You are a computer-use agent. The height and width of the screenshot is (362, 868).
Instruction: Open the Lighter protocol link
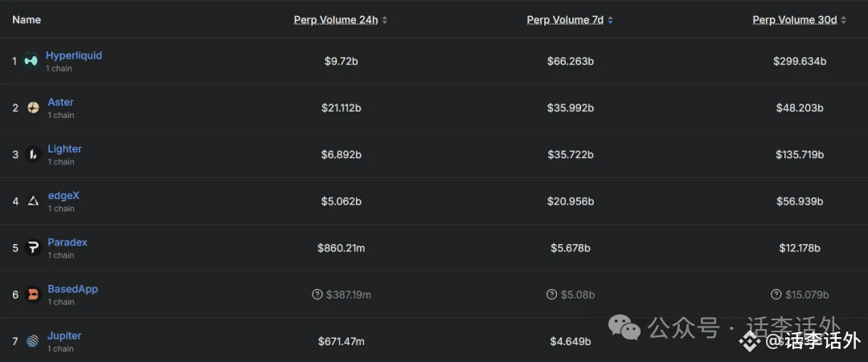pos(65,149)
